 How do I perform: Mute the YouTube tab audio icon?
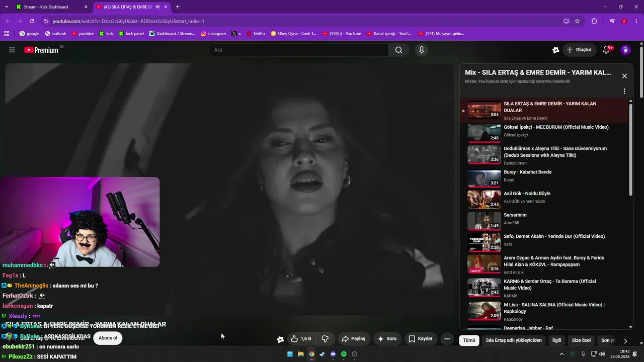point(157,7)
